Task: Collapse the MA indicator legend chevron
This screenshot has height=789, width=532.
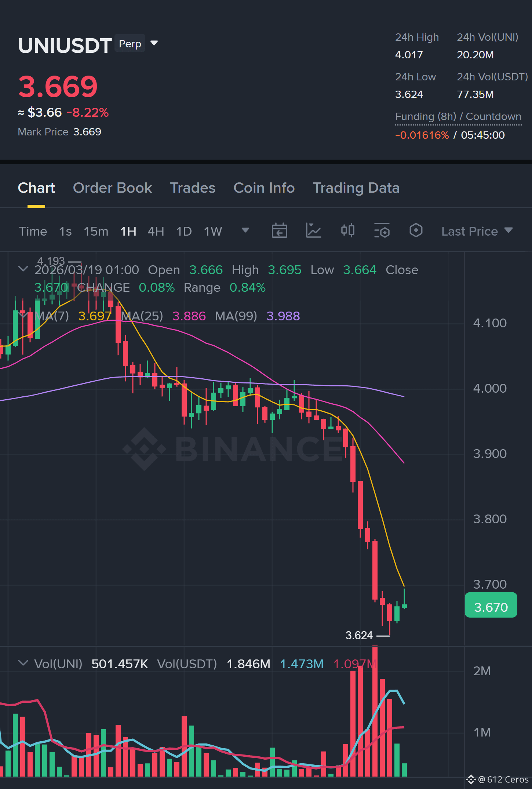Action: tap(23, 315)
